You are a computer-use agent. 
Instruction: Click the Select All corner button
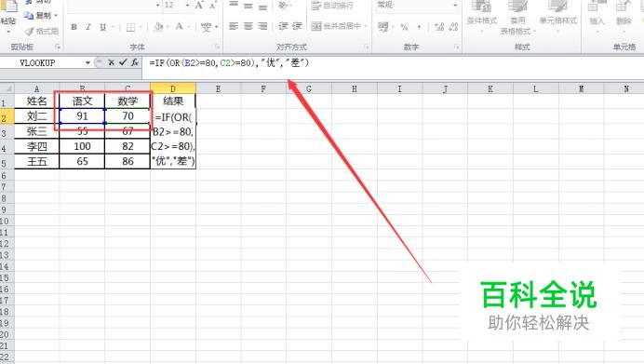[x=7, y=88]
